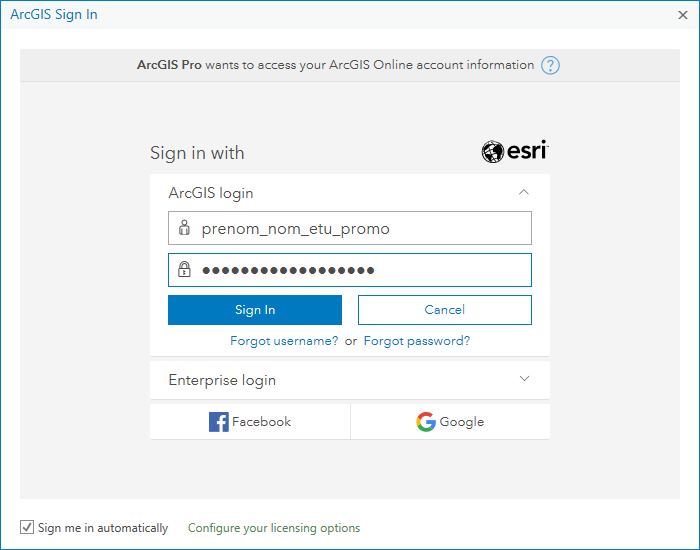Open Configure your licensing options link
Viewport: 700px width, 550px height.
[274, 528]
